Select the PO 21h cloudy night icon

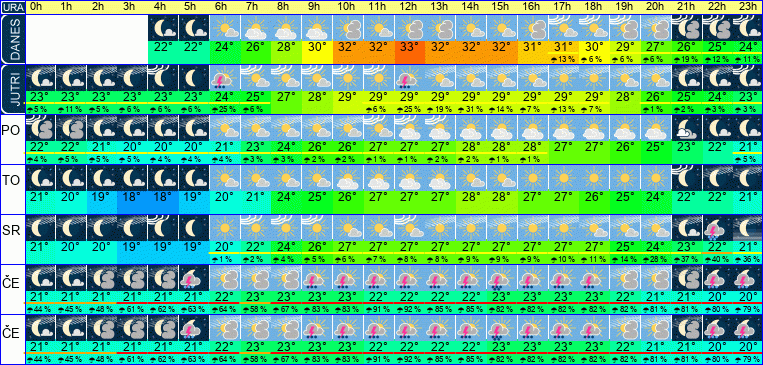tap(687, 128)
